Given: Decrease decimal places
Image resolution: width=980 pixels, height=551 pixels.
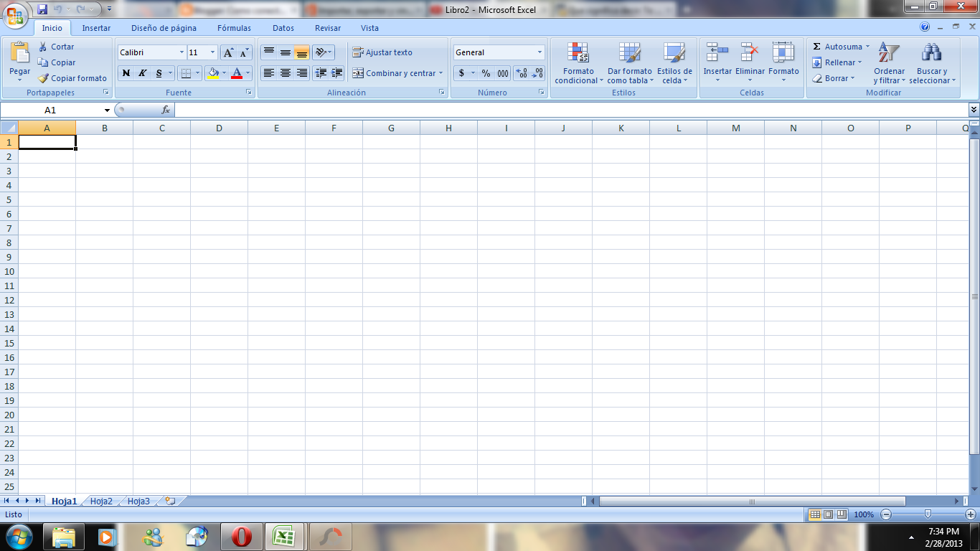Looking at the screenshot, I should [x=537, y=73].
